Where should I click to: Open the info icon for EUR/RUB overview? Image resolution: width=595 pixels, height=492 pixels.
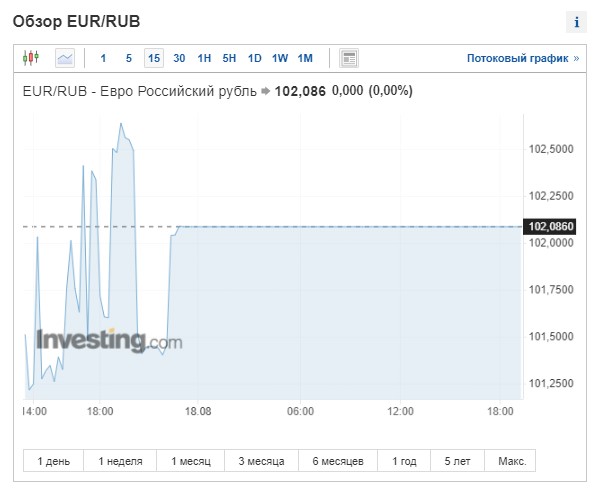[576, 22]
